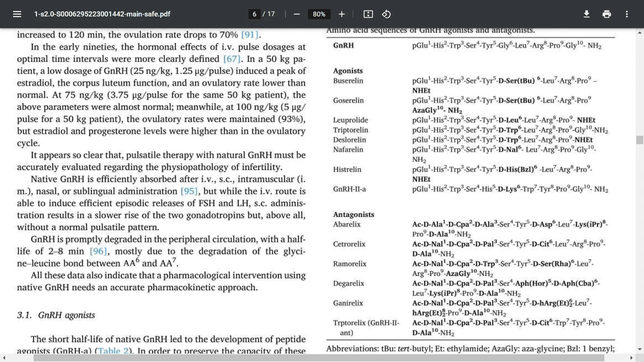Viewport: 644px width, 362px height.
Task: Click the bold 'GnRH' first row label
Action: point(343,45)
